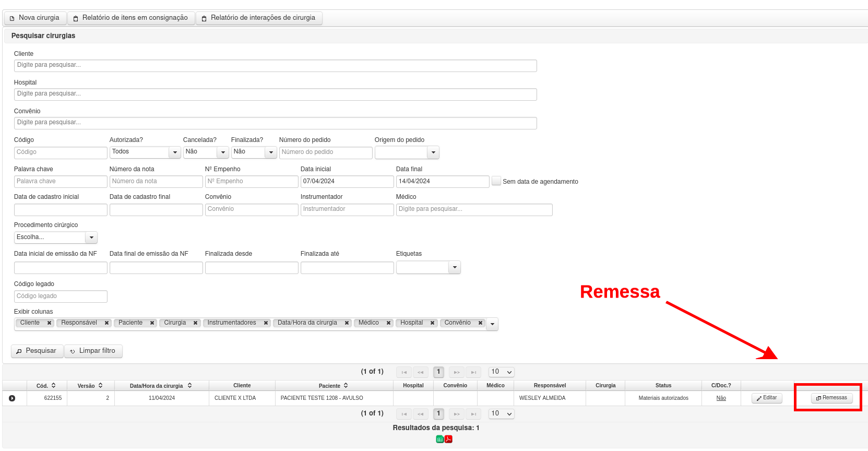Open Relatório de itens em consignação
Image resolution: width=868 pixels, height=451 pixels.
131,18
